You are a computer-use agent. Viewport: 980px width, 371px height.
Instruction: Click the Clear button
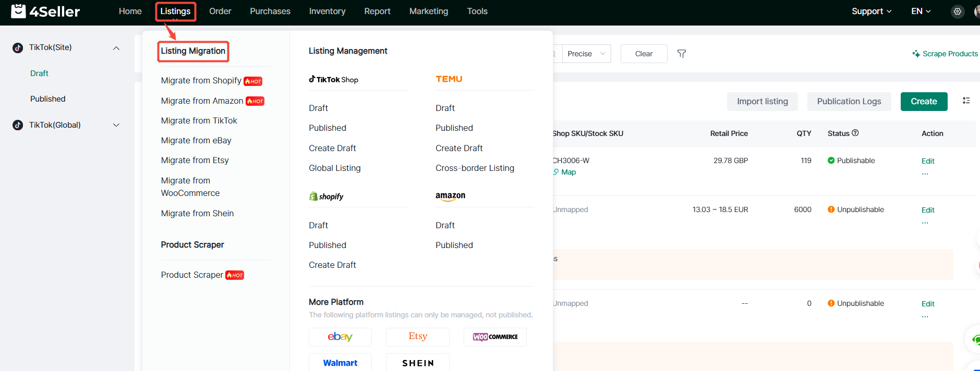click(644, 54)
